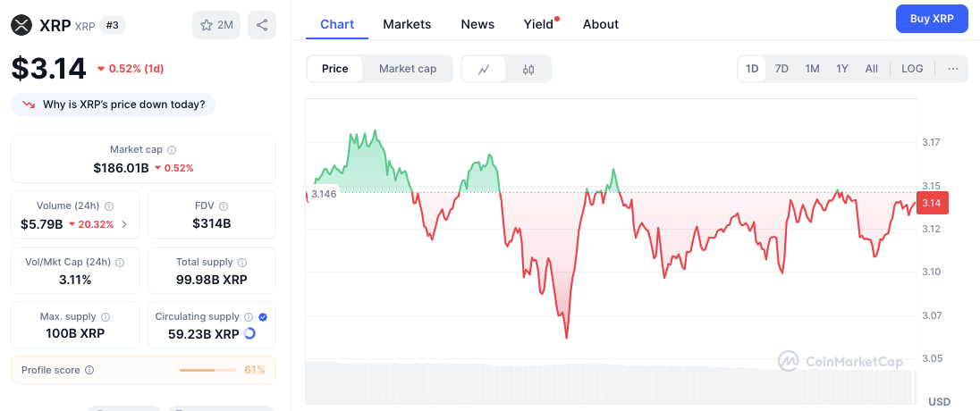Switch to line chart view icon
The image size is (980, 411).
[x=484, y=69]
